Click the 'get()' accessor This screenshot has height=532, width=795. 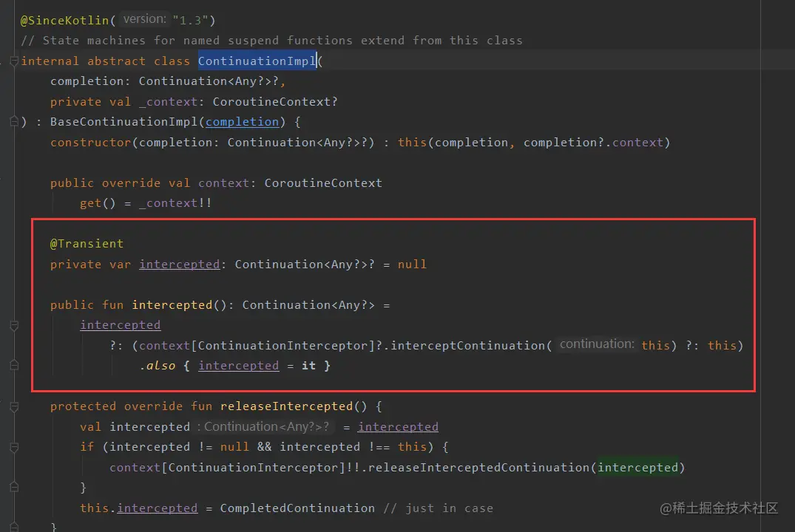pos(98,203)
